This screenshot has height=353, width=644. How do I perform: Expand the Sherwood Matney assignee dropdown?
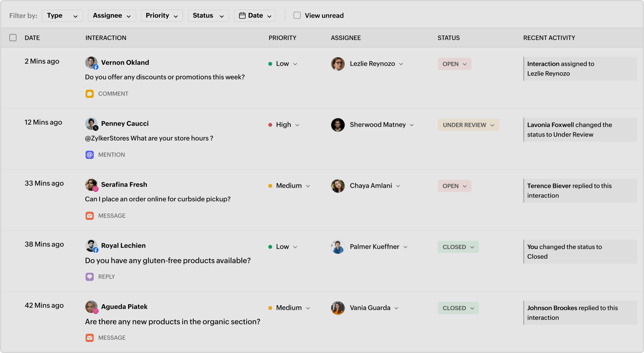coord(411,125)
